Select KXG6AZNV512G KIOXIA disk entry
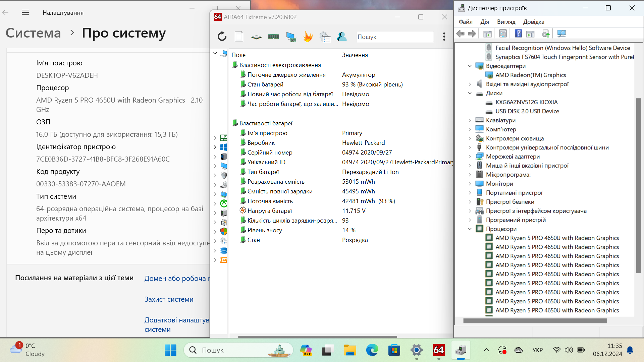Image resolution: width=644 pixels, height=362 pixels. point(526,102)
